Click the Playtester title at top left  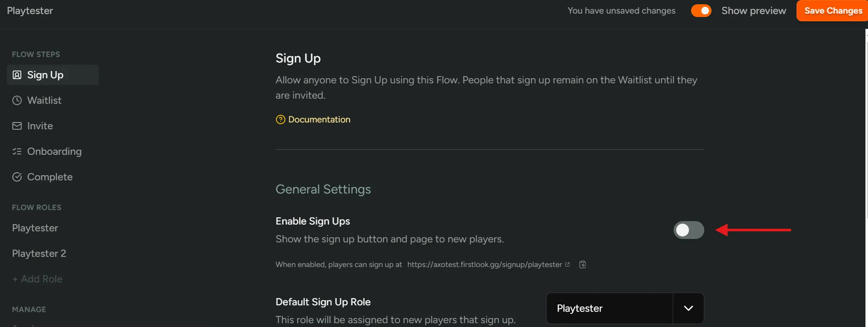tap(30, 11)
